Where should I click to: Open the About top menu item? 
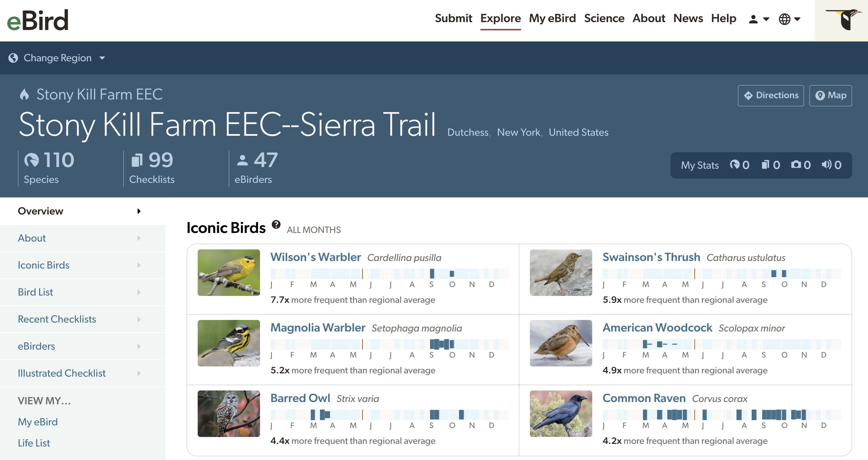[x=649, y=18]
